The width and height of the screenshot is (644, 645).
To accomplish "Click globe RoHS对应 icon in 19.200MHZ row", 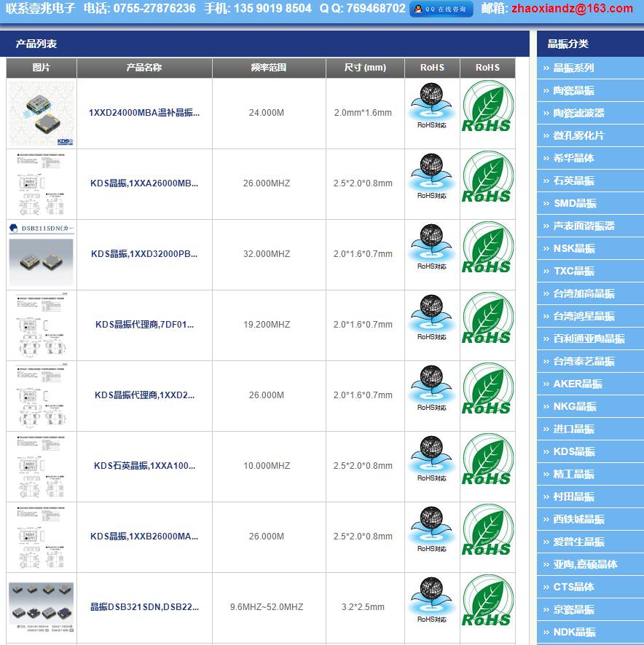I will tap(431, 318).
